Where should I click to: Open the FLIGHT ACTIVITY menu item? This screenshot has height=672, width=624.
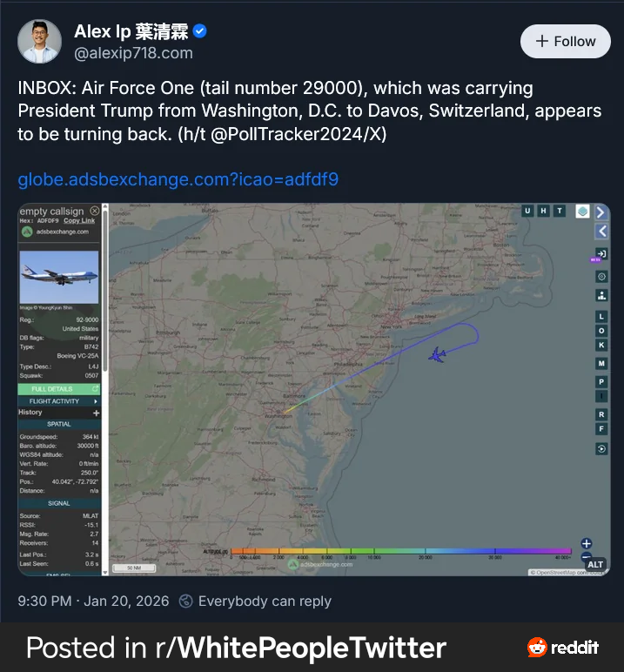[x=59, y=401]
